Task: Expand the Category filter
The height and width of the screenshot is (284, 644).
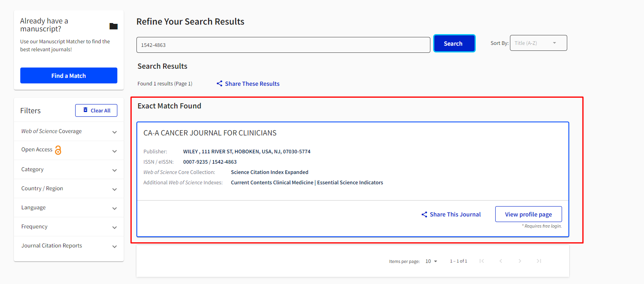Action: point(69,170)
